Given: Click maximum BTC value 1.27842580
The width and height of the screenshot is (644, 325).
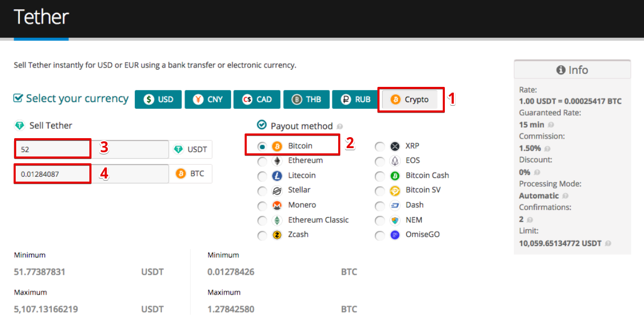Looking at the screenshot, I should tap(231, 309).
